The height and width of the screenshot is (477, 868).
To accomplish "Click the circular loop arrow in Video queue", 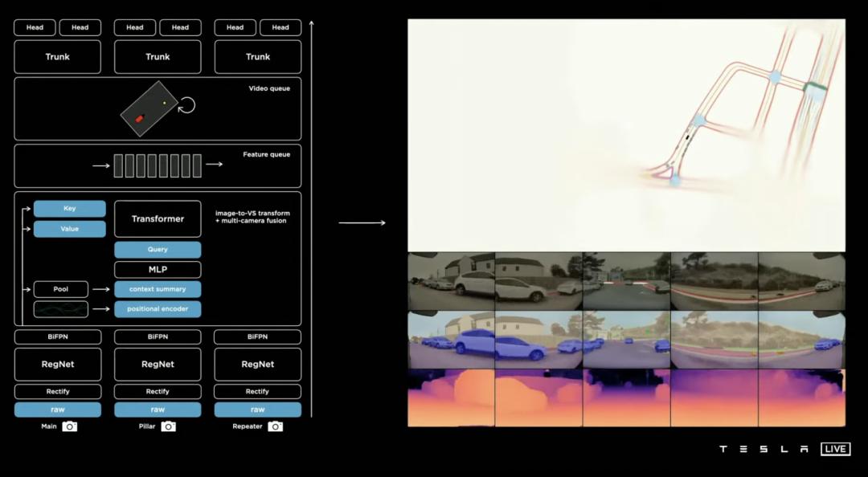I will (186, 105).
